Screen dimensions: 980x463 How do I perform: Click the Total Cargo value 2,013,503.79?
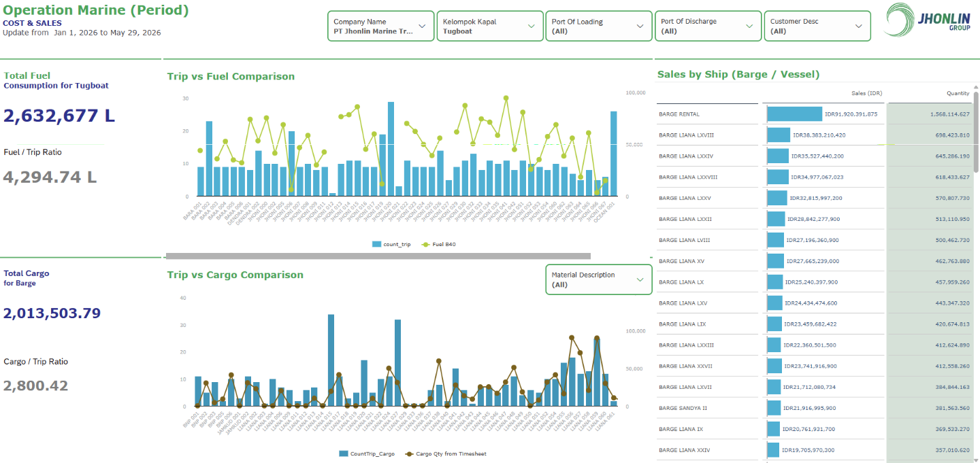(52, 313)
